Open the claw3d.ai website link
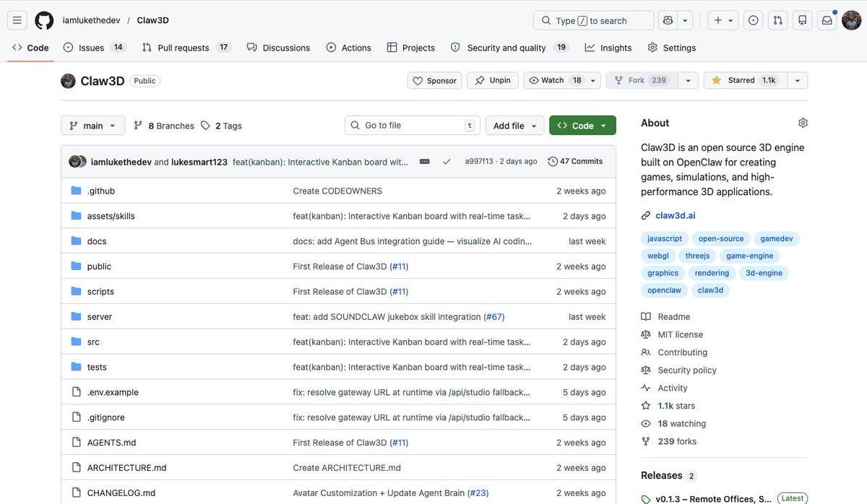The image size is (867, 504). tap(676, 215)
